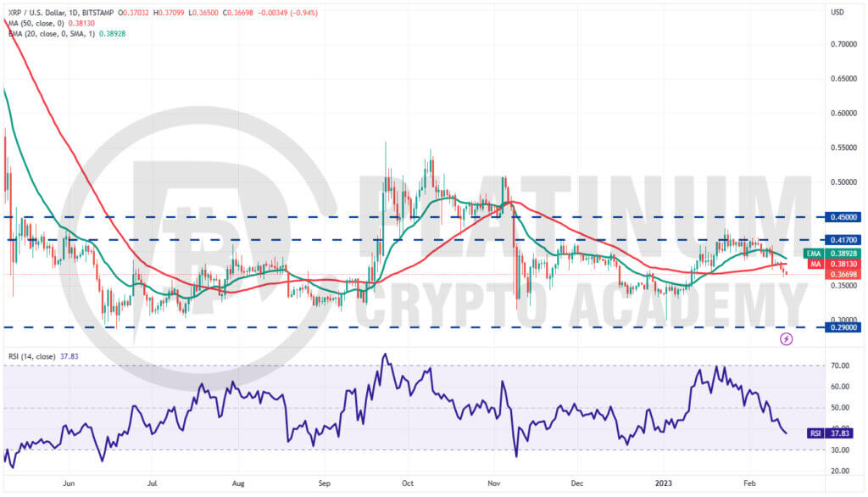Click the 2023 label on the time axis
This screenshot has height=497, width=868.
(663, 483)
